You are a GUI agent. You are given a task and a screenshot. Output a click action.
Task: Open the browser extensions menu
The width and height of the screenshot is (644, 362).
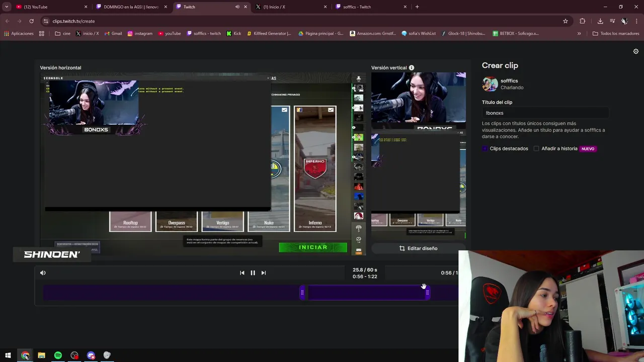[x=583, y=21]
